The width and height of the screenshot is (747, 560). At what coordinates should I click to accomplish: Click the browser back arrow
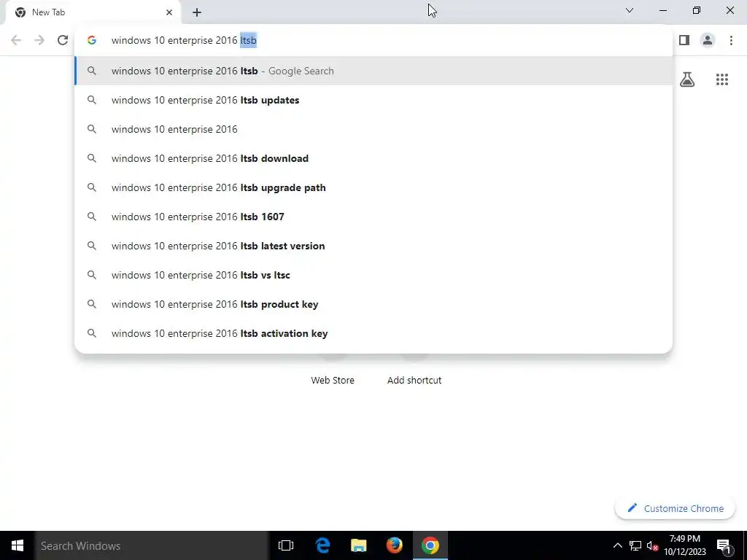click(x=16, y=40)
